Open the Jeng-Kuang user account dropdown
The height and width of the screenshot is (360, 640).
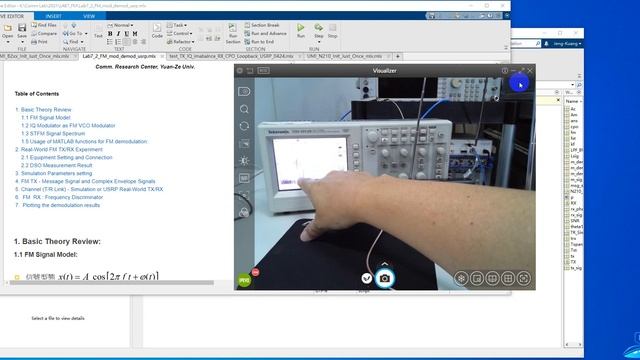coord(567,43)
